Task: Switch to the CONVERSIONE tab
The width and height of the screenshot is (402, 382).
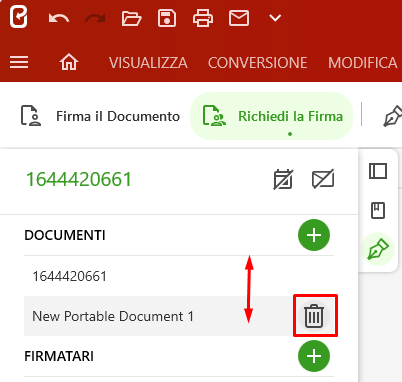Action: tap(258, 63)
